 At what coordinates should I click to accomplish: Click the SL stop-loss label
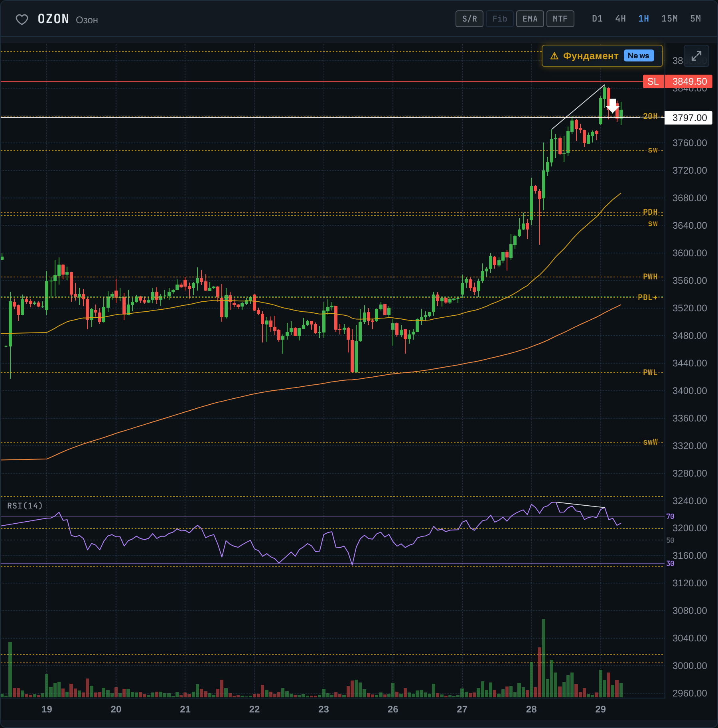(653, 81)
